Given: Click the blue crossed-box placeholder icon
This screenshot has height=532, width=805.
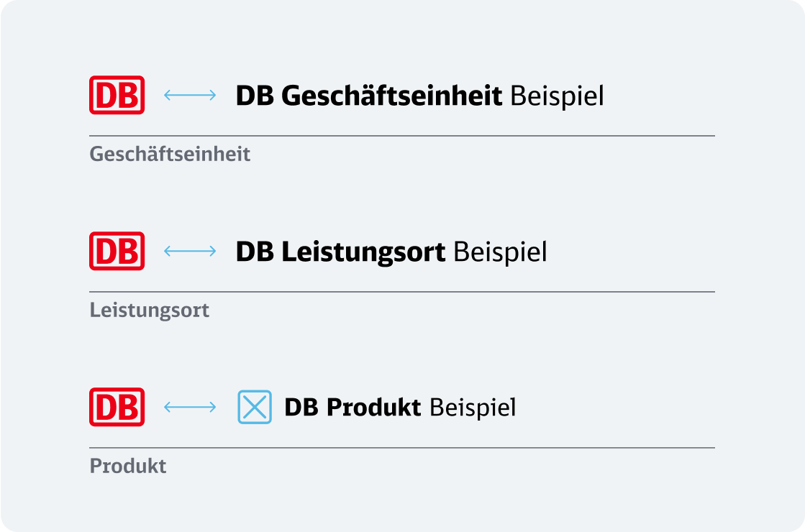Looking at the screenshot, I should (x=255, y=408).
